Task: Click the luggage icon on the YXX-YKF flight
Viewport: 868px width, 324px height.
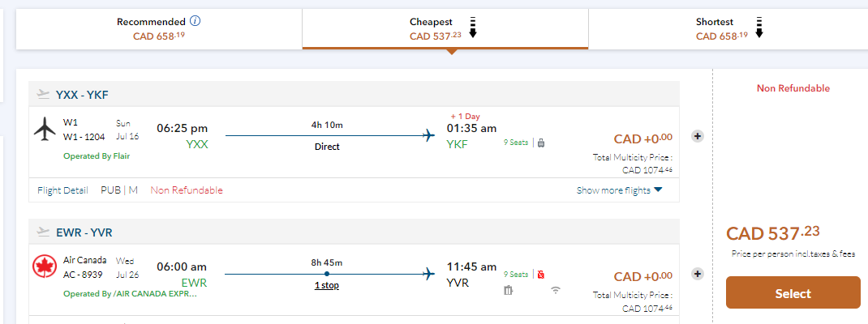Action: [x=541, y=143]
